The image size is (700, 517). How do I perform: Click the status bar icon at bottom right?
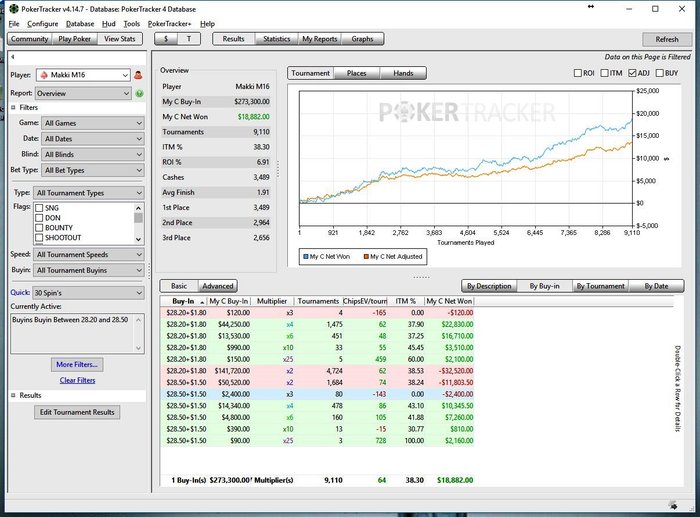point(673,505)
